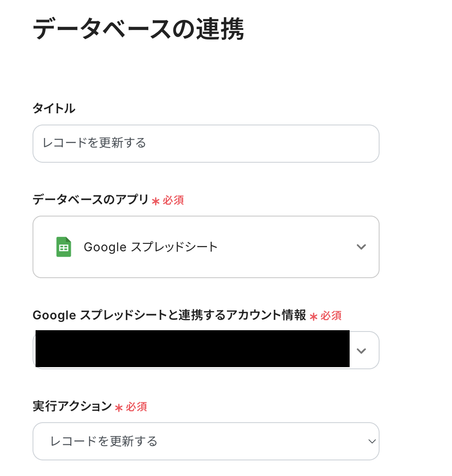The height and width of the screenshot is (476, 452).
Task: Click the Google スプレッドシートと連携するアカウント情報 label
Action: pos(169,315)
